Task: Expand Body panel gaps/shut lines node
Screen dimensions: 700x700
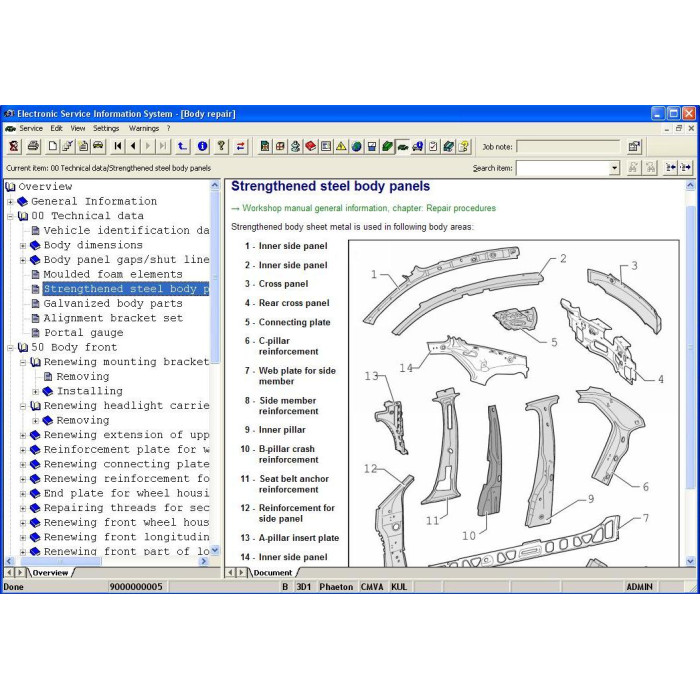Action: tap(23, 260)
